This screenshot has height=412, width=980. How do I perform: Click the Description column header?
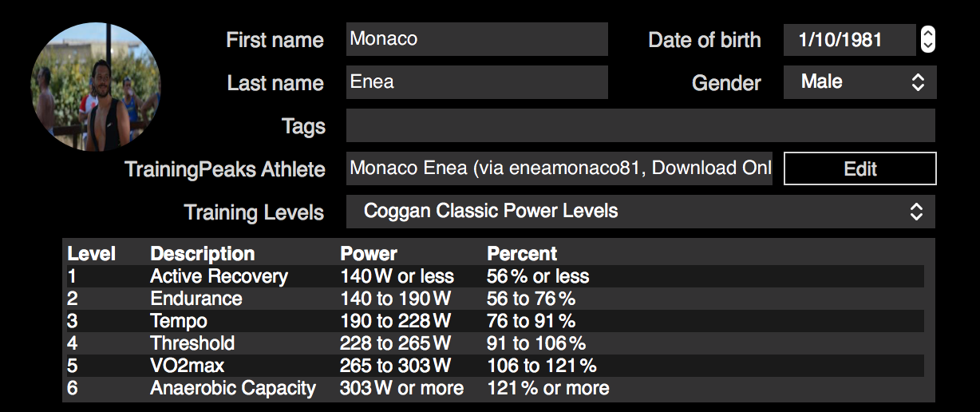point(203,254)
